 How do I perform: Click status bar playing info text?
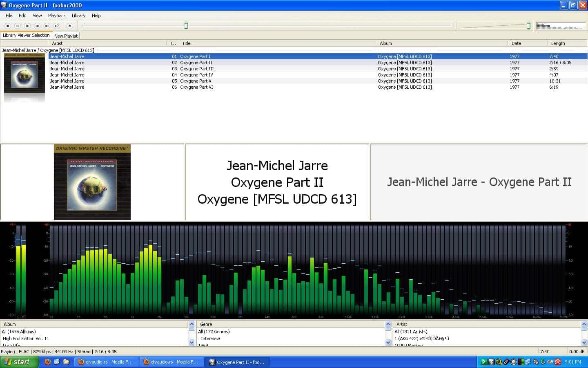(x=59, y=352)
